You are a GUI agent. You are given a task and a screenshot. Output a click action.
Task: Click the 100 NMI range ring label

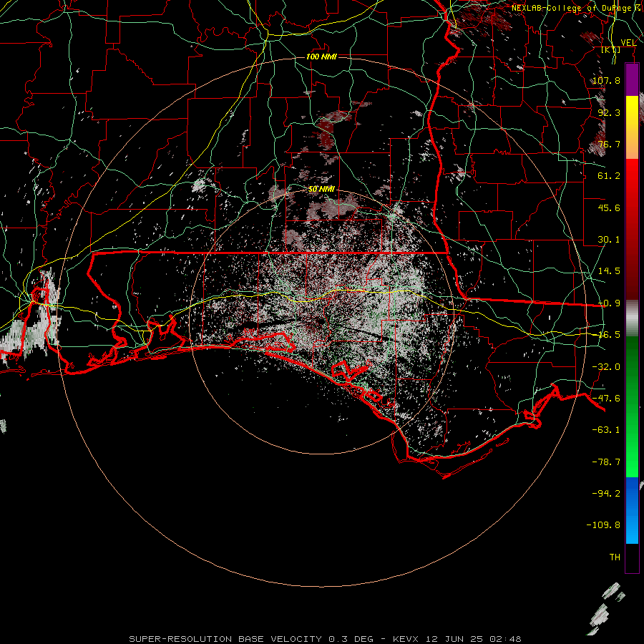pos(321,57)
